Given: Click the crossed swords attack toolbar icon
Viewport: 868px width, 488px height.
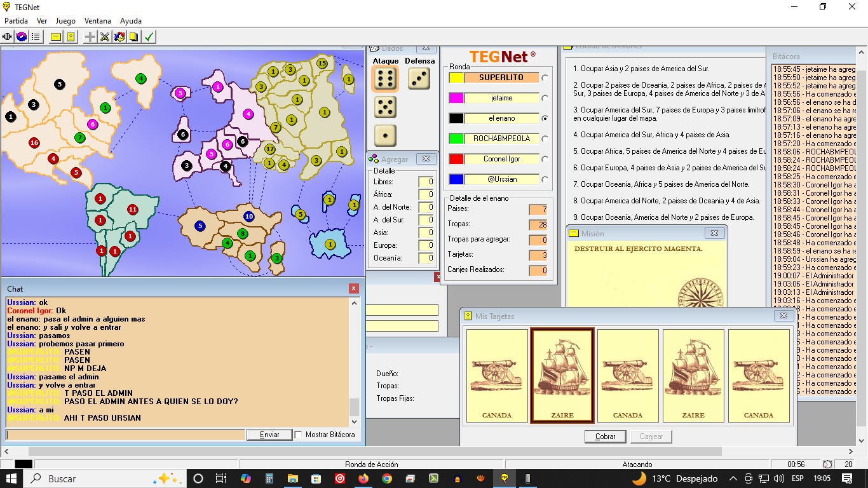Looking at the screenshot, I should point(105,37).
